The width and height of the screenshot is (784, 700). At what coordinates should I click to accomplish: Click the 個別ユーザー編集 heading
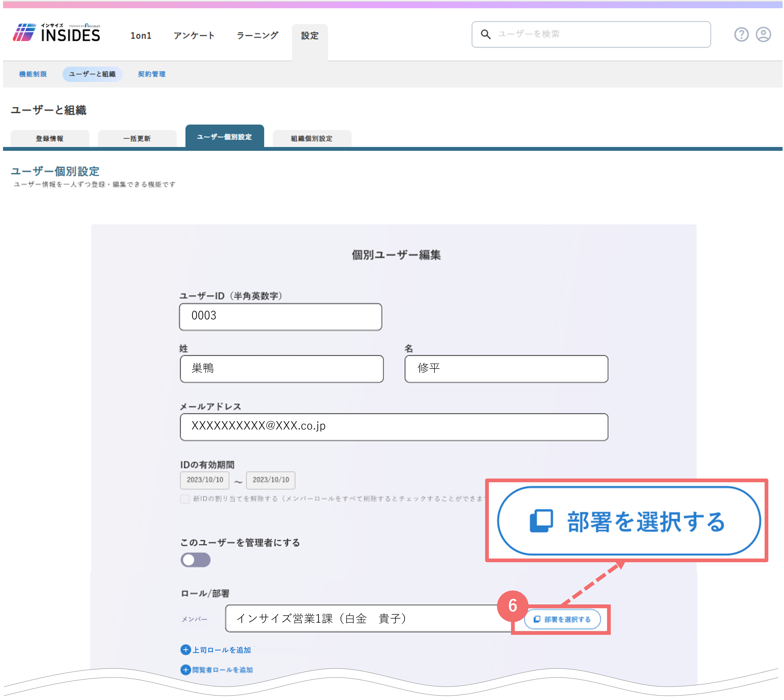click(x=396, y=255)
